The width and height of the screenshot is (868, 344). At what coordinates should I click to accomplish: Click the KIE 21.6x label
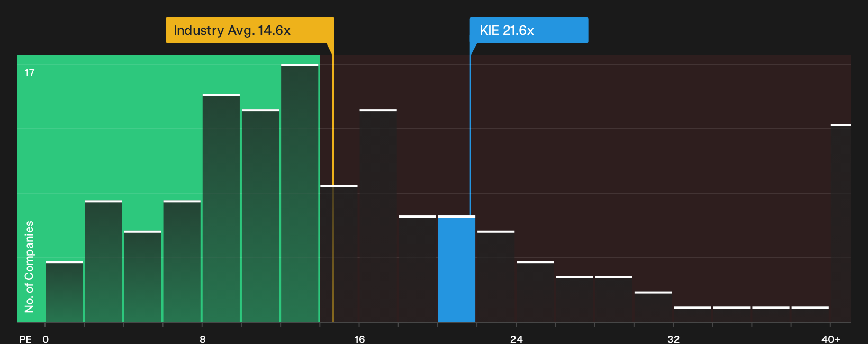pyautogui.click(x=529, y=30)
